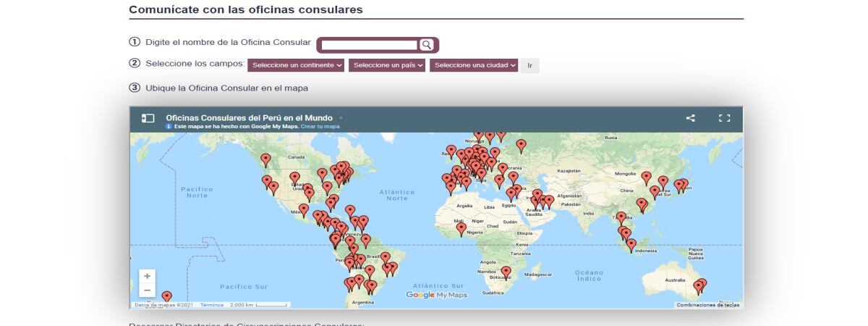Click the map title 'Oficinas Consulares del Perú en el Mundo'
The height and width of the screenshot is (326, 868).
coord(249,117)
